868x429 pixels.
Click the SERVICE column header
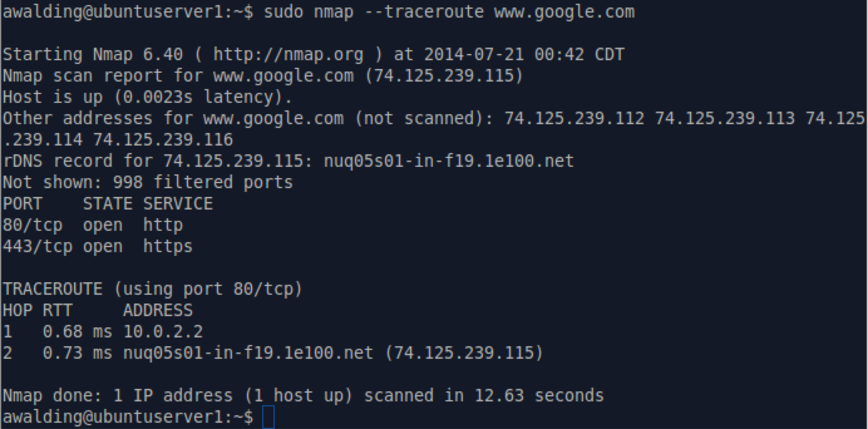pos(177,204)
